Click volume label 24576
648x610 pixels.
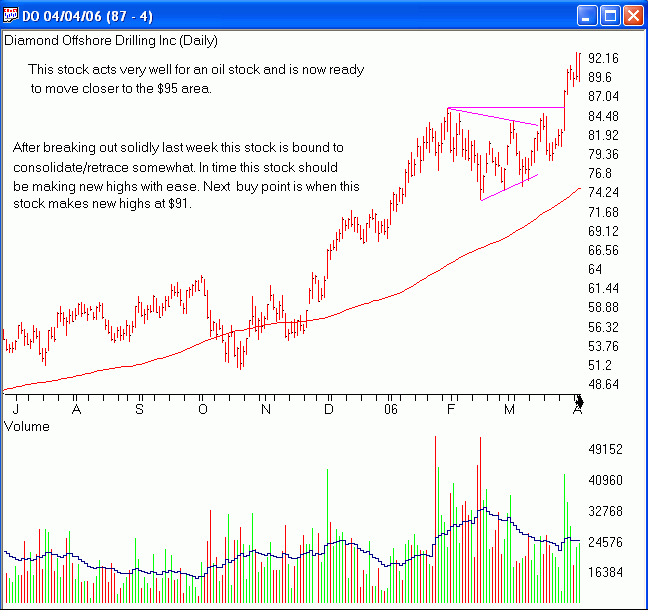pos(605,542)
